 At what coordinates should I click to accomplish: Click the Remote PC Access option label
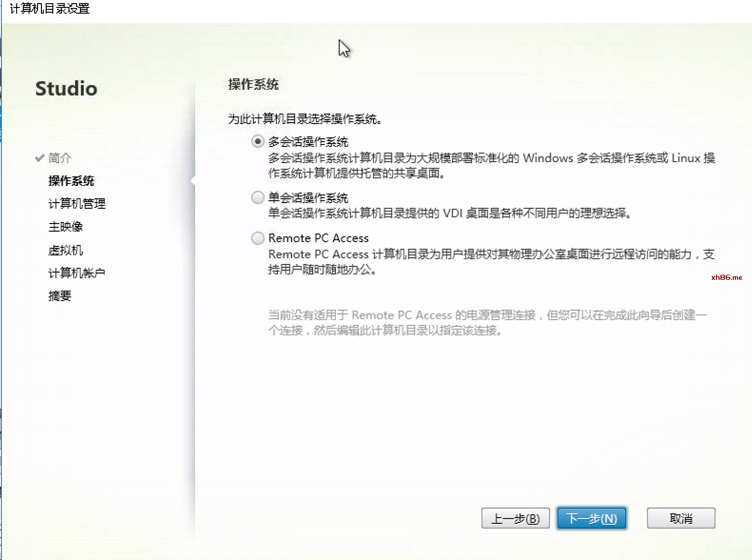tap(318, 238)
